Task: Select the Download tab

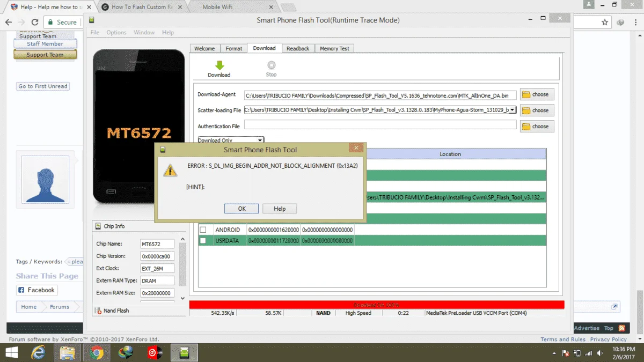Action: [x=265, y=48]
